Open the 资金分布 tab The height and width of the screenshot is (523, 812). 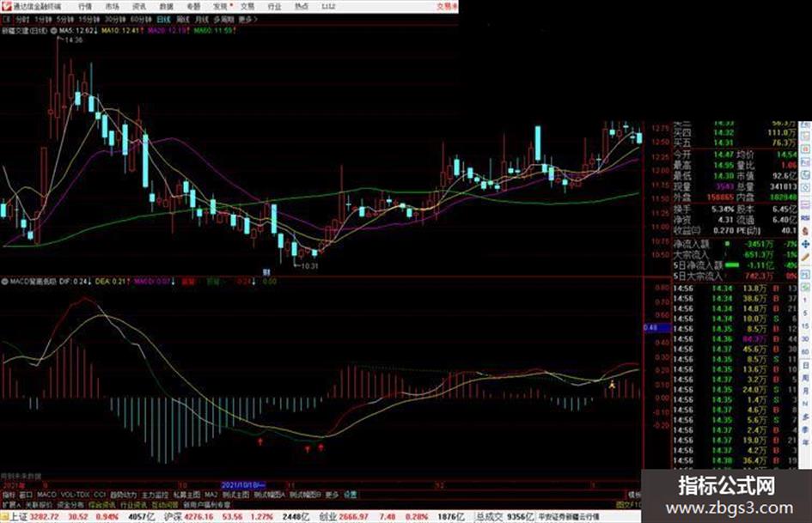70,504
